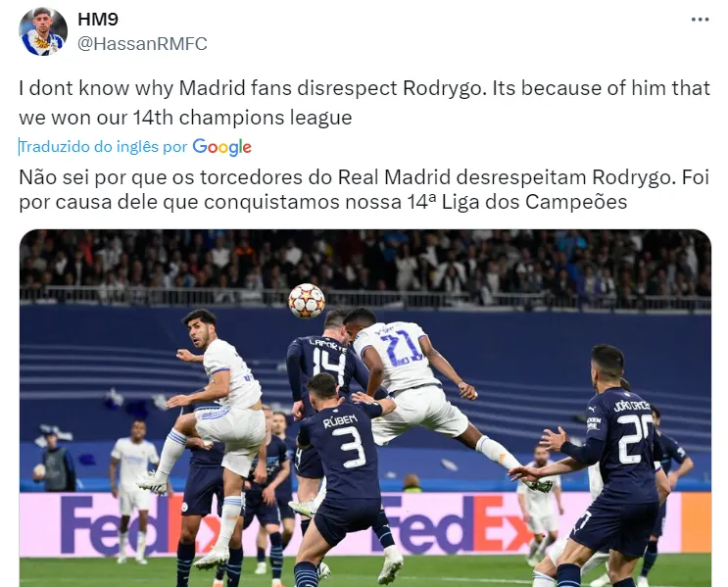Click '14th champions league' in the English tweet
The width and height of the screenshot is (728, 587).
pos(242,118)
